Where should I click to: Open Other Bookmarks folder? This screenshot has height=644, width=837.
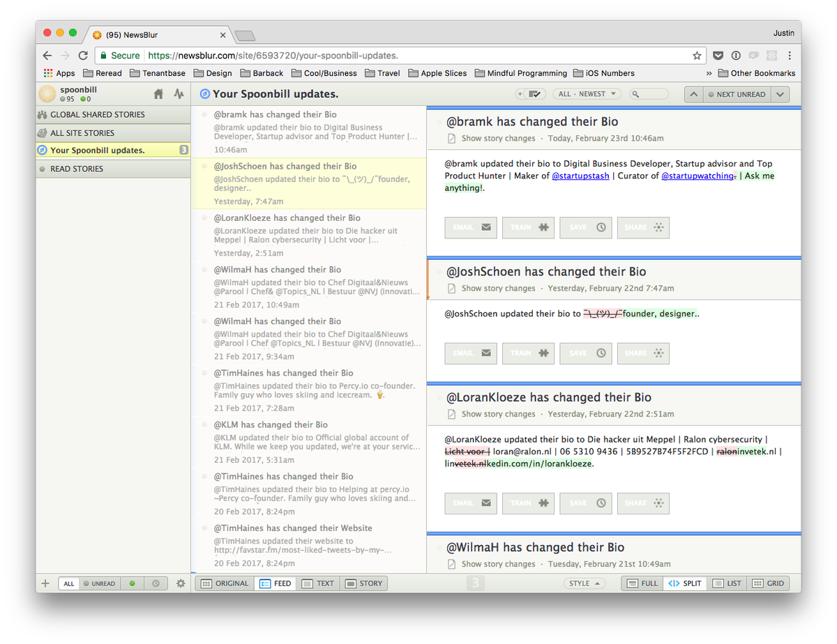tap(757, 73)
